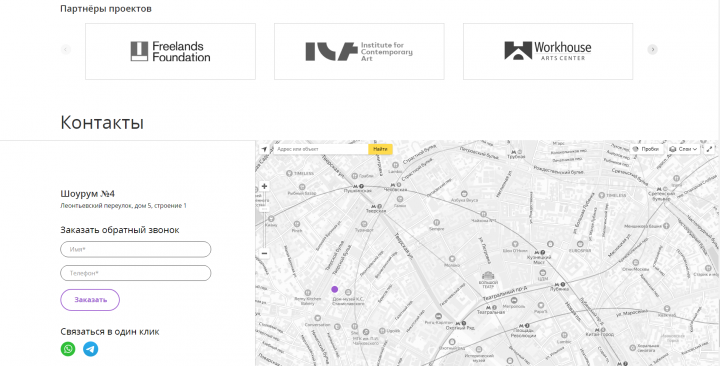Click the map zoom slider track
This screenshot has height=366, width=720.
pos(264,220)
